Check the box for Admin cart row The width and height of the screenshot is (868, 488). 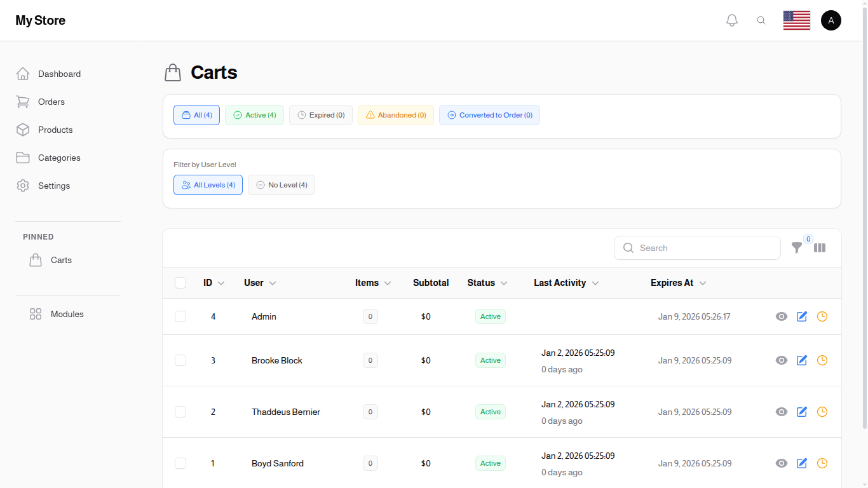point(180,316)
